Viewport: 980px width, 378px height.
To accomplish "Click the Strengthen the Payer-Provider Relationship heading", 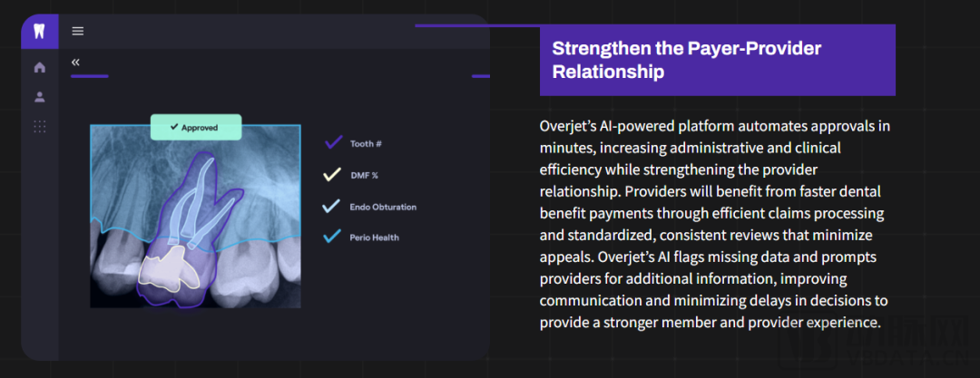I will pos(686,60).
